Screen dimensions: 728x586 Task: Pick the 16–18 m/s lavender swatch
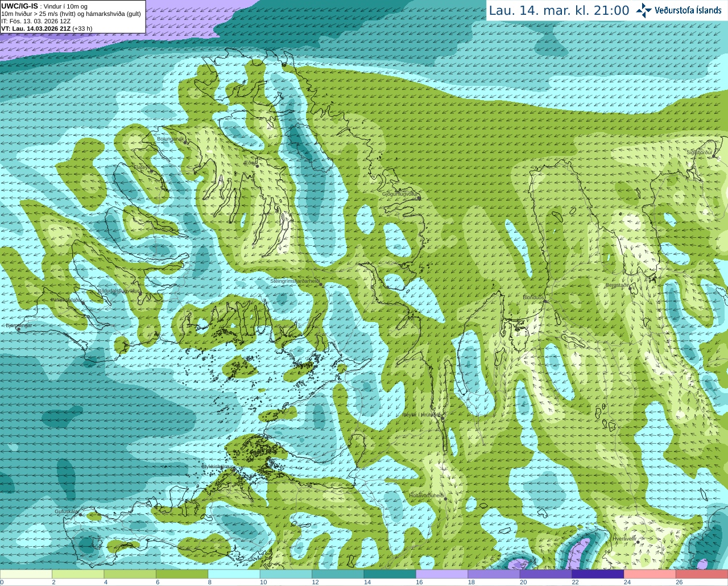click(442, 574)
